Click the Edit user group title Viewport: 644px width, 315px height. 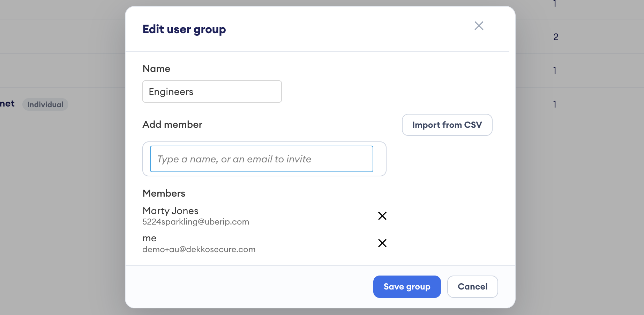click(184, 29)
